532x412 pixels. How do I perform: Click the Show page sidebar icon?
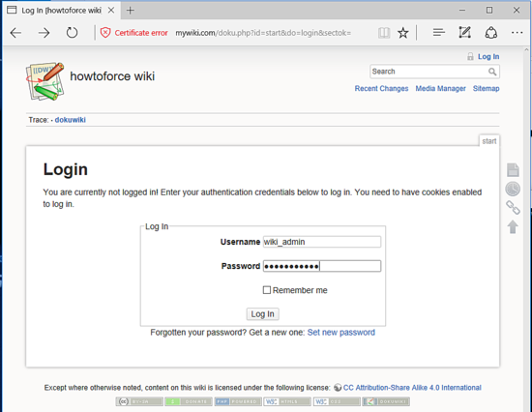point(513,169)
